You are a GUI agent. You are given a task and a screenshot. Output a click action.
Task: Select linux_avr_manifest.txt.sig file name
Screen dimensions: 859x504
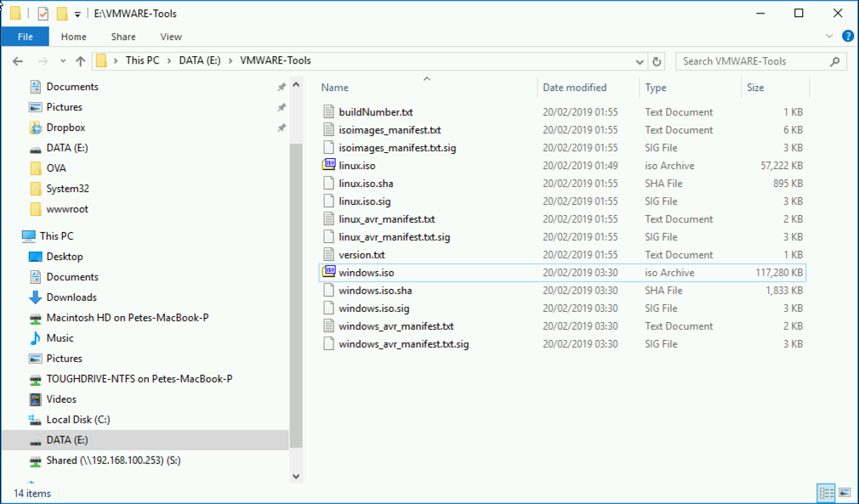point(395,237)
